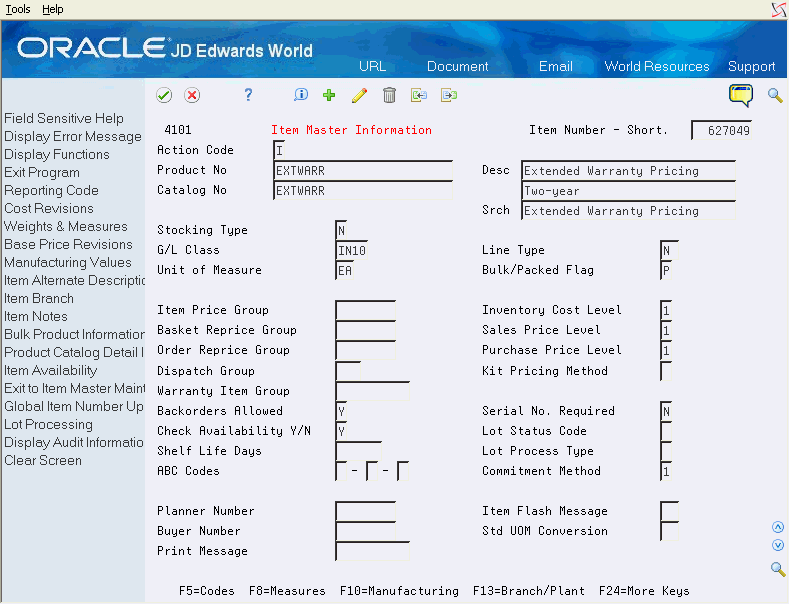
Task: Open Product Catalog Detail option
Action: (74, 352)
